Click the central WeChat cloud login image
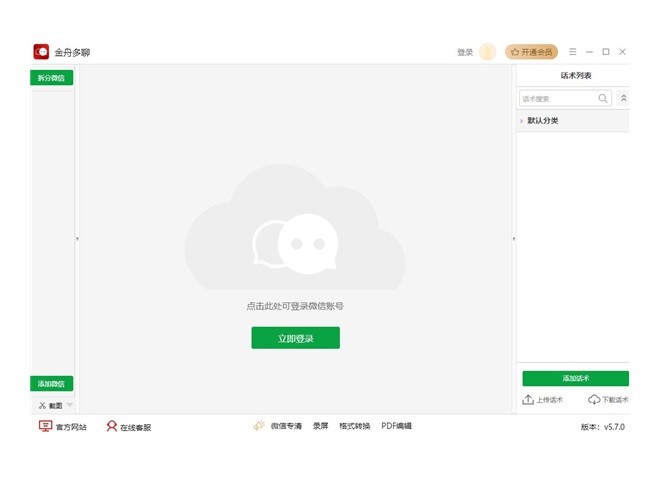Viewport: 668px width, 491px height. click(295, 228)
